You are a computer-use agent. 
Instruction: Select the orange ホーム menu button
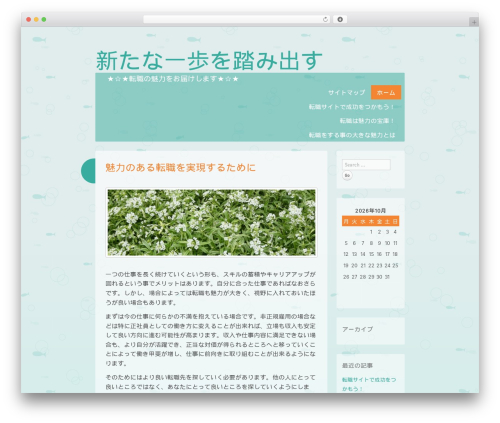386,92
